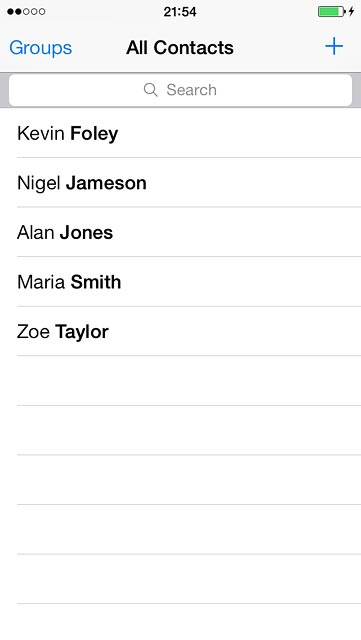Viewport: 361px width, 640px height.
Task: Click into the Search contacts field
Action: (180, 90)
